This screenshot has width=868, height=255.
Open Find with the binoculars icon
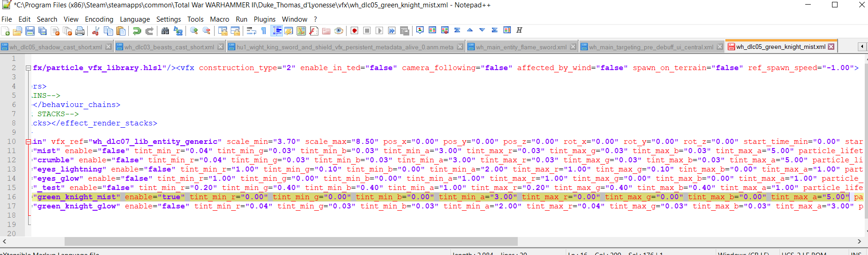(x=165, y=31)
